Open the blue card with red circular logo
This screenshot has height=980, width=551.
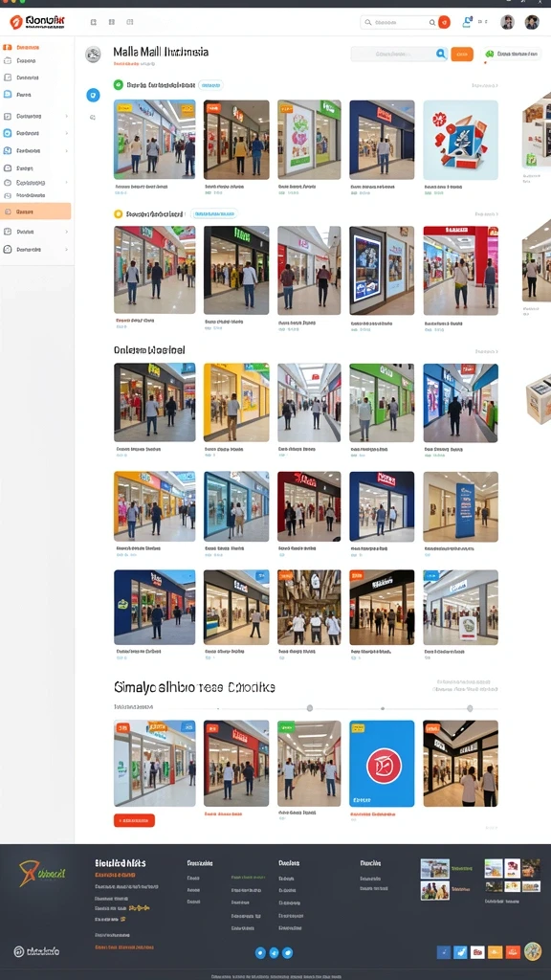tap(382, 763)
